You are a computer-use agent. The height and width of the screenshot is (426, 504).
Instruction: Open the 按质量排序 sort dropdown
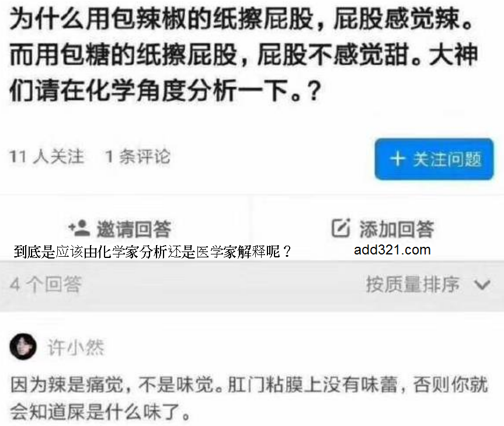click(428, 284)
